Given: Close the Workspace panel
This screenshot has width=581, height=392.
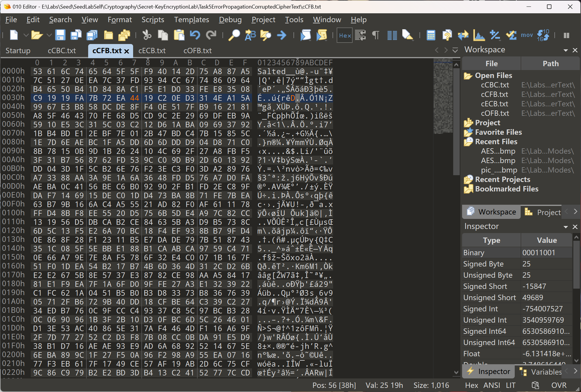Looking at the screenshot, I should coord(575,50).
